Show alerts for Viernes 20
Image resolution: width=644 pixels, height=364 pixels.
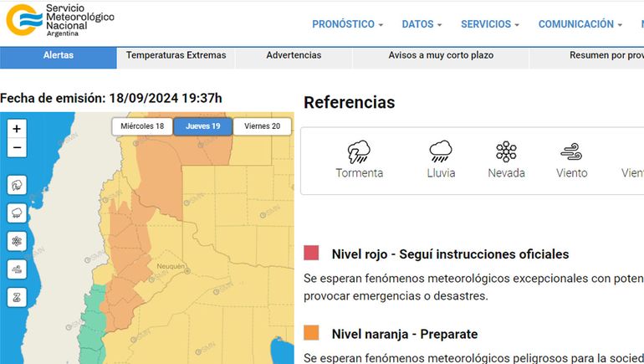[x=262, y=126]
